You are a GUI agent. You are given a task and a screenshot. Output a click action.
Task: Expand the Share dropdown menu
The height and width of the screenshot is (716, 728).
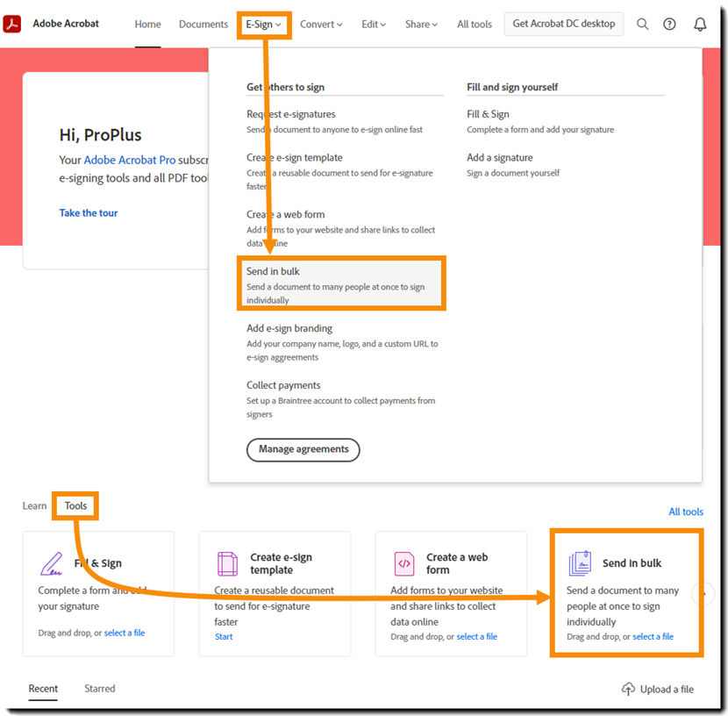click(421, 25)
